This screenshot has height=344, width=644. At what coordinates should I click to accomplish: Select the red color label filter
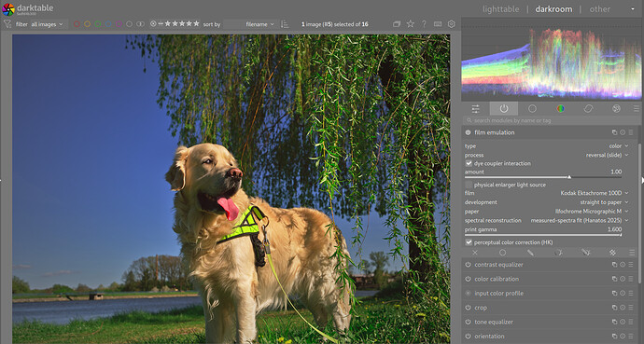coord(77,24)
